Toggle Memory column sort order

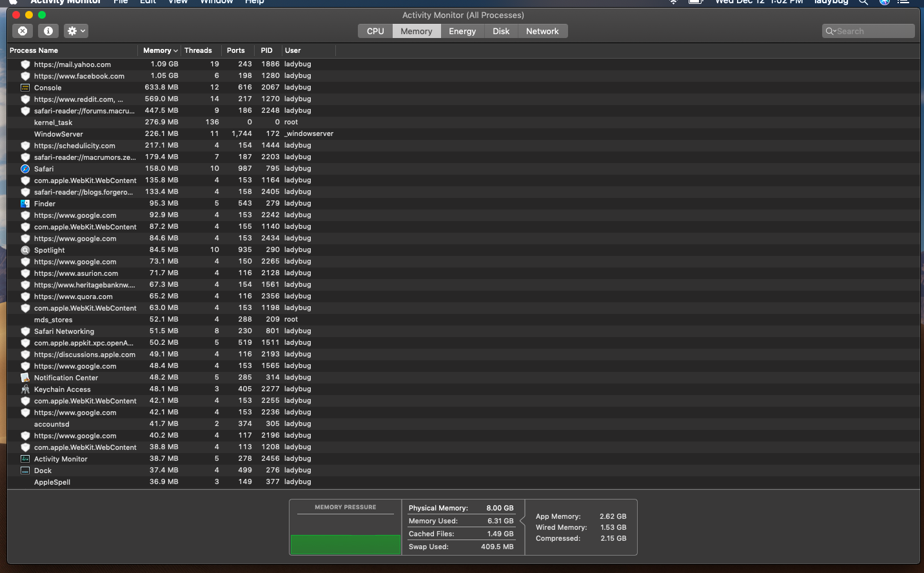coord(160,50)
